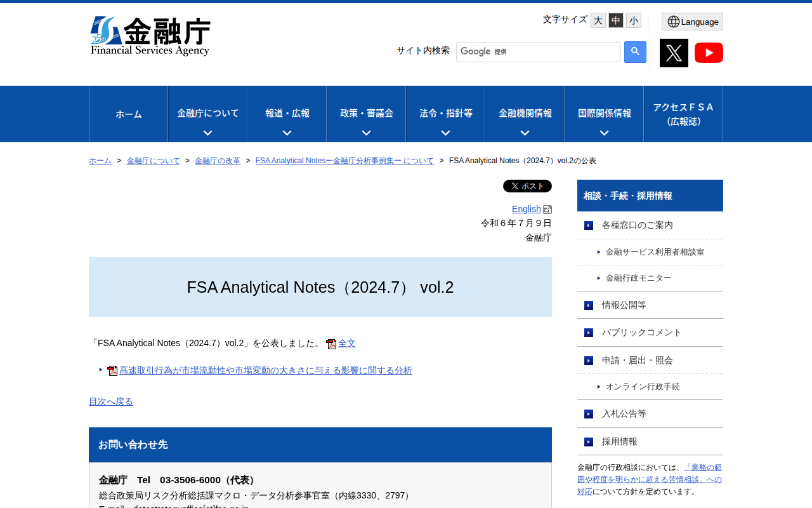The height and width of the screenshot is (508, 812).
Task: Click the arrow icon beside 情報公開等
Action: pos(589,305)
